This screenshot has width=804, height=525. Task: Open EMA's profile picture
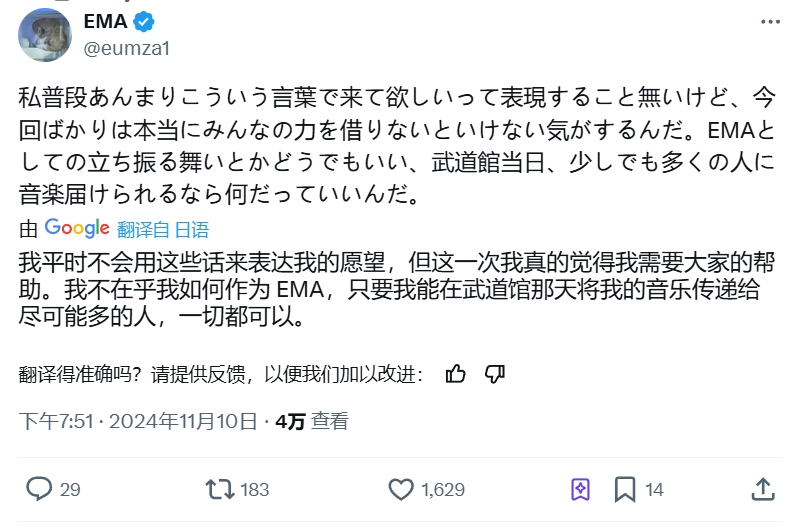click(x=44, y=34)
